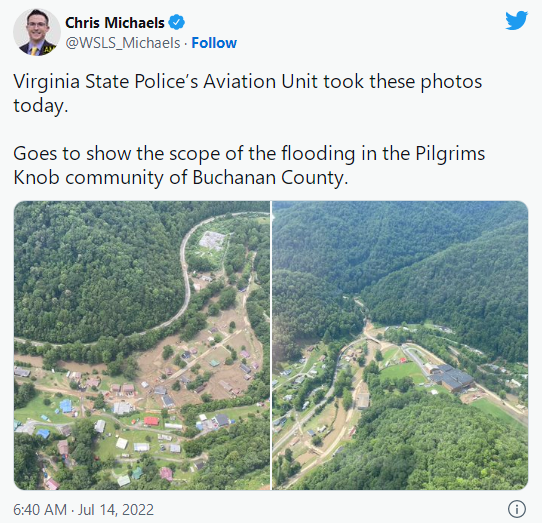Click the red-roofed house in left photo
542x523 pixels.
[x=151, y=421]
